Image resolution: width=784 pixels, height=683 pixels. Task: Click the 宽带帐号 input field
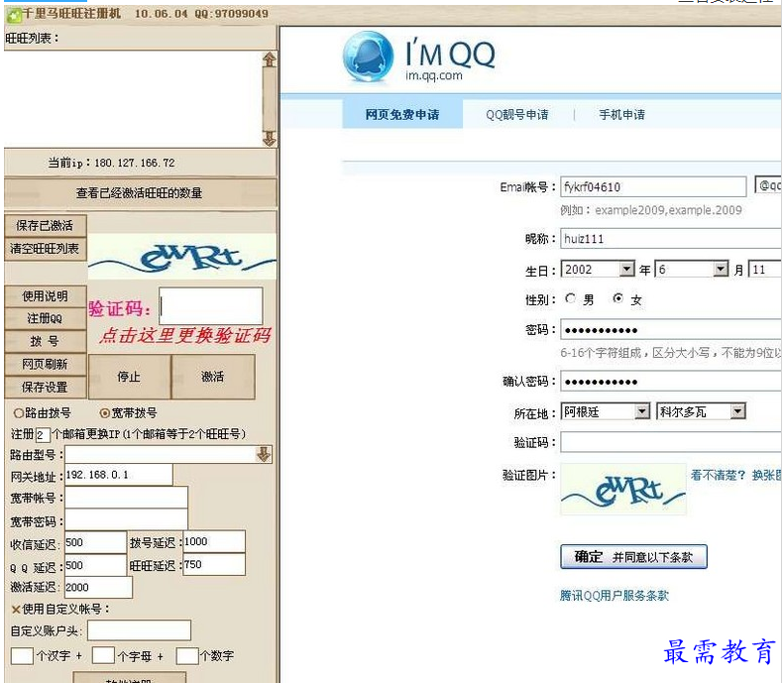click(127, 498)
